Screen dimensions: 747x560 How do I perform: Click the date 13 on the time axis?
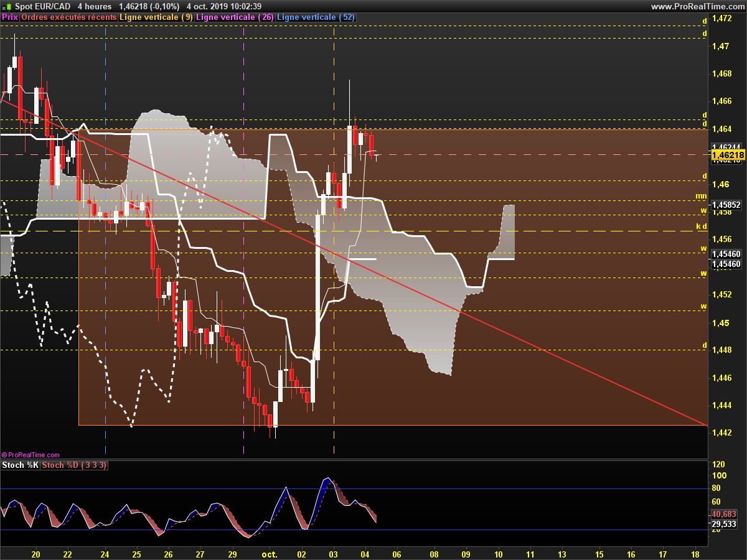(562, 554)
